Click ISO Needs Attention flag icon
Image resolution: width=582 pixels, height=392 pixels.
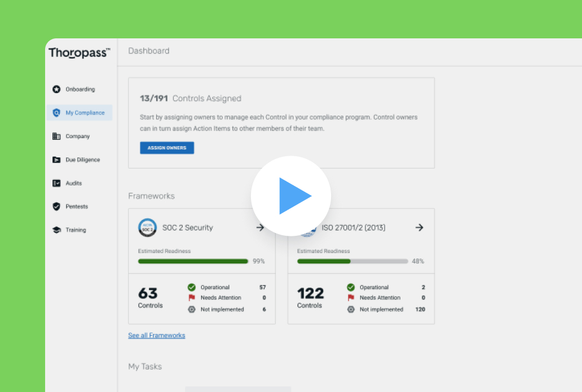[x=351, y=298]
